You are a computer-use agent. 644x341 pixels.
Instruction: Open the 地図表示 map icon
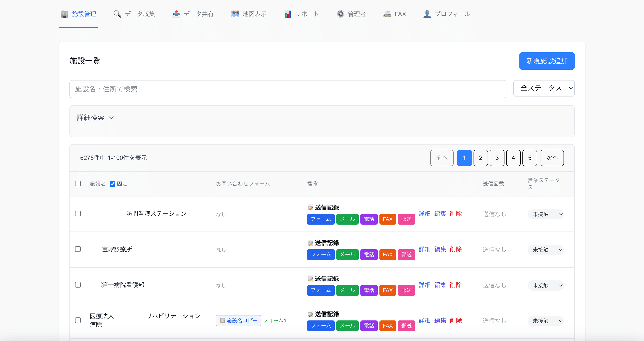[235, 14]
